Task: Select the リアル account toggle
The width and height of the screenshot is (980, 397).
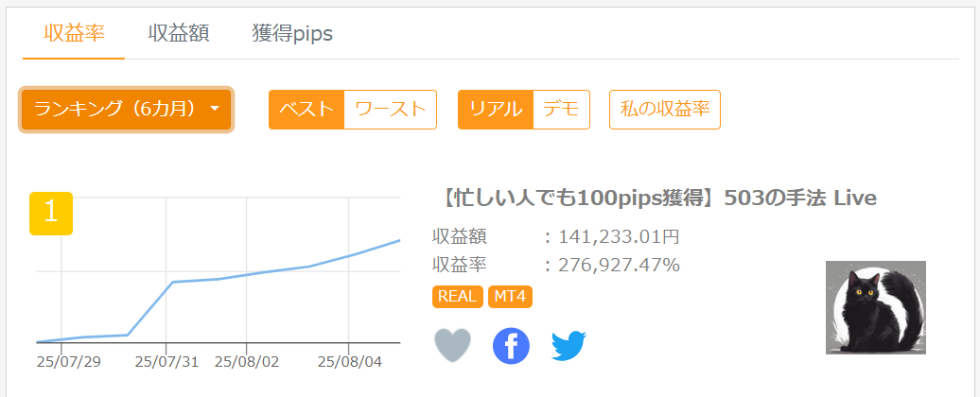Action: tap(496, 110)
